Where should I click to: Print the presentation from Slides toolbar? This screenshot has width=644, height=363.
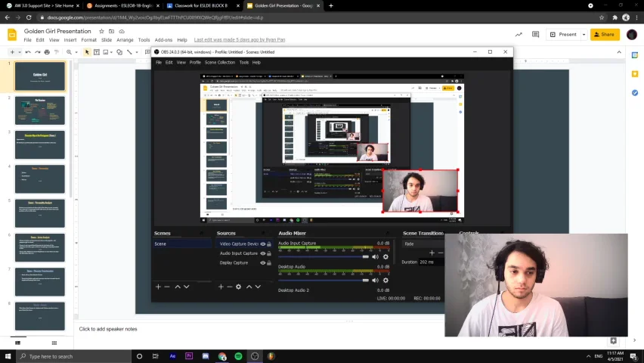pos(47,52)
